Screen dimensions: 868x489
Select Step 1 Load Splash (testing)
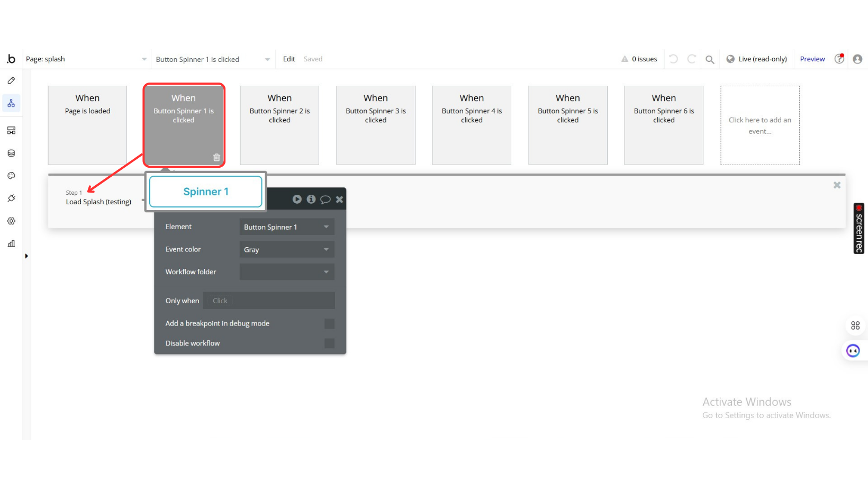click(98, 198)
